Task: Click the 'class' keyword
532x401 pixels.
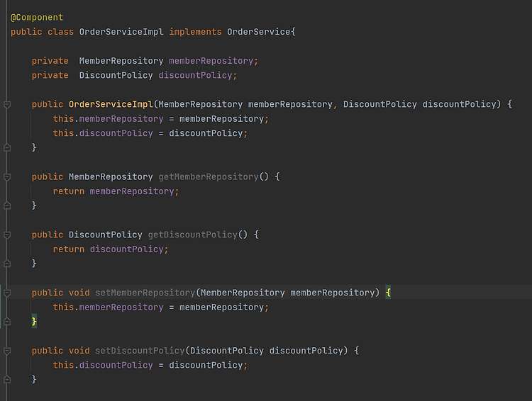Action: coord(60,32)
